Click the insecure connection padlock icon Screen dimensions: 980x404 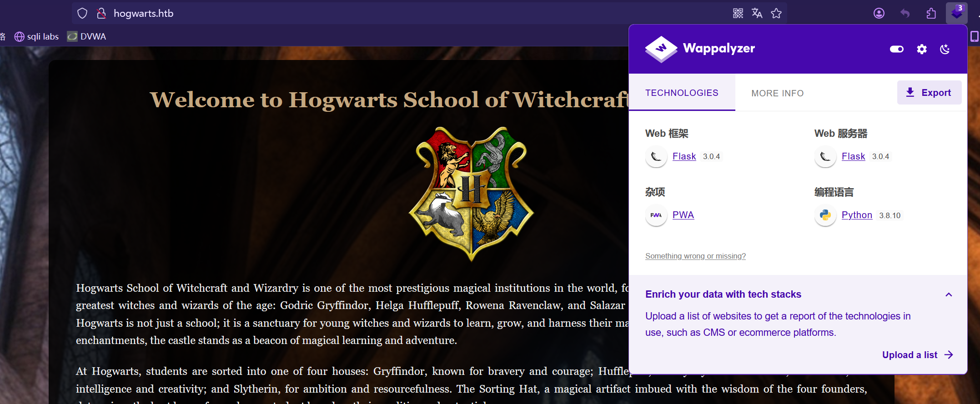(101, 14)
